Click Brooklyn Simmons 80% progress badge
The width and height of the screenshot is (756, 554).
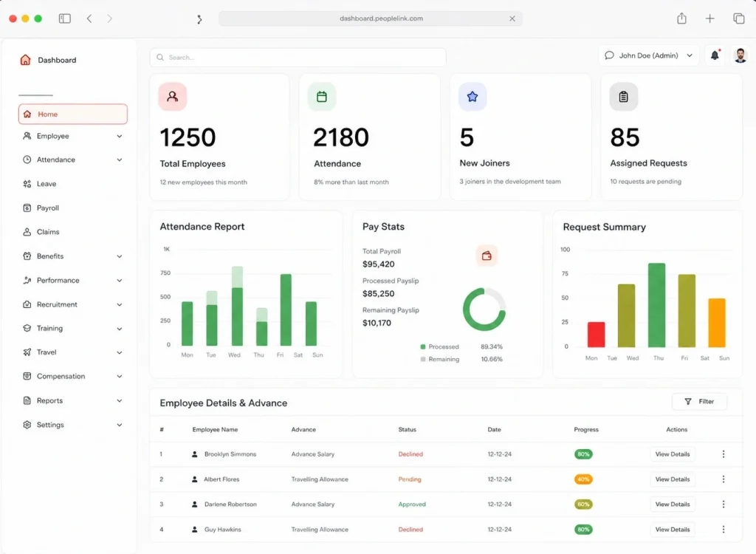(583, 454)
